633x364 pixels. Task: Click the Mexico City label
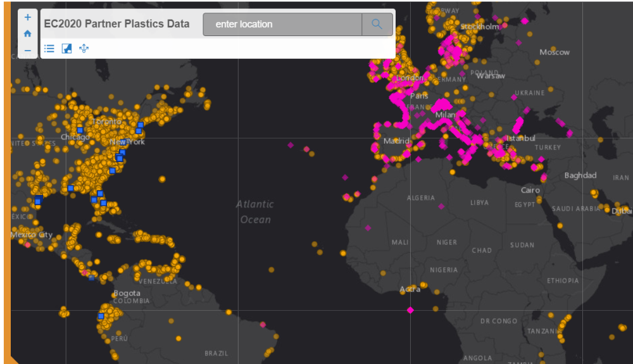pyautogui.click(x=32, y=235)
